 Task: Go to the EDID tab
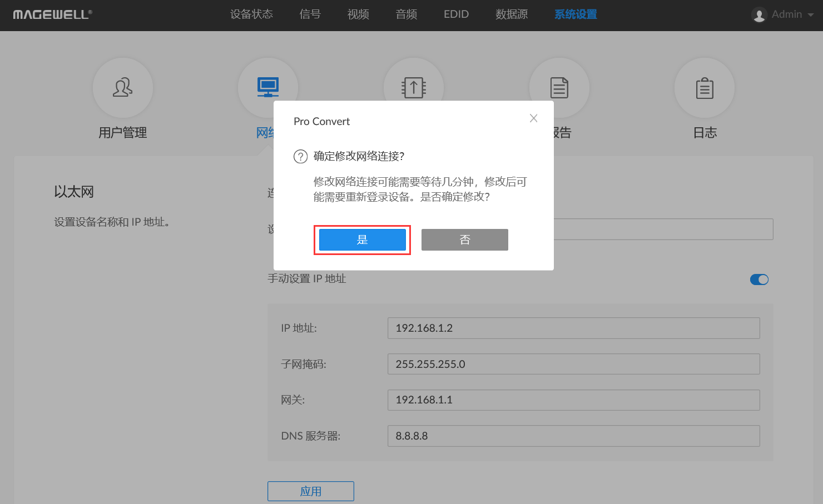pos(456,14)
